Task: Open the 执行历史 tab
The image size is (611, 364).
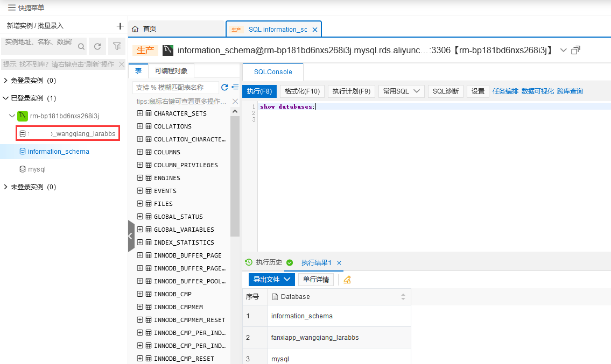Action: click(263, 262)
